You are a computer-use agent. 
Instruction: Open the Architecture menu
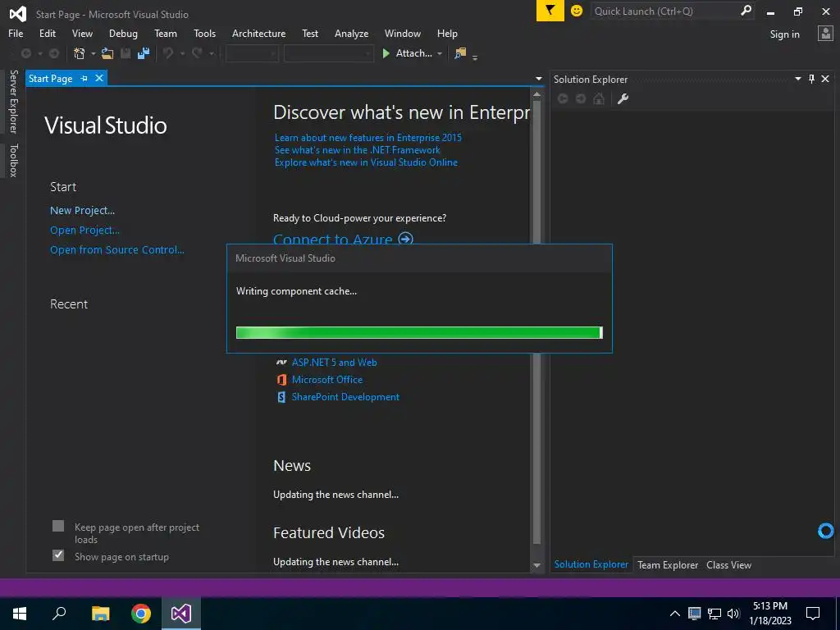click(258, 33)
